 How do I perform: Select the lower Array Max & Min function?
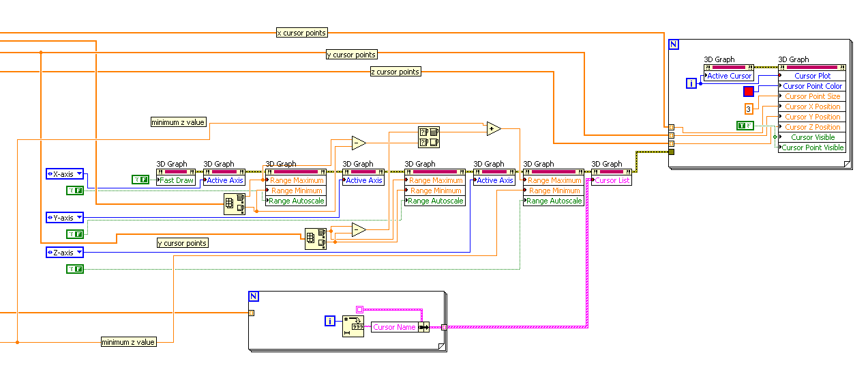pyautogui.click(x=315, y=240)
